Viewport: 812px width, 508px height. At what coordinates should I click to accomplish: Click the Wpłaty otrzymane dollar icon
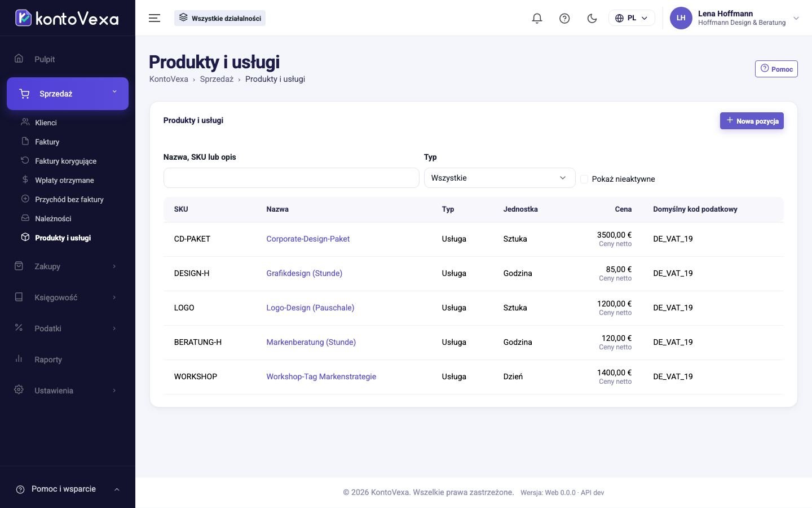coord(25,179)
